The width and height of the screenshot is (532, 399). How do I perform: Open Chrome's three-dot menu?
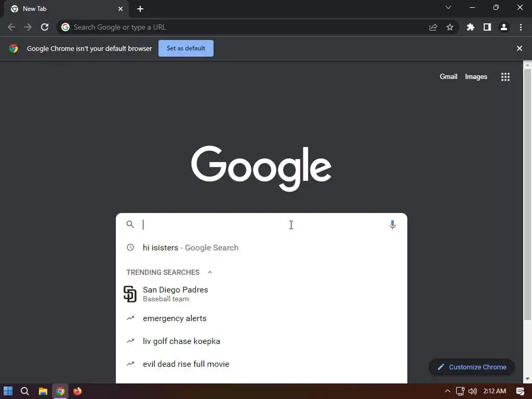(521, 27)
